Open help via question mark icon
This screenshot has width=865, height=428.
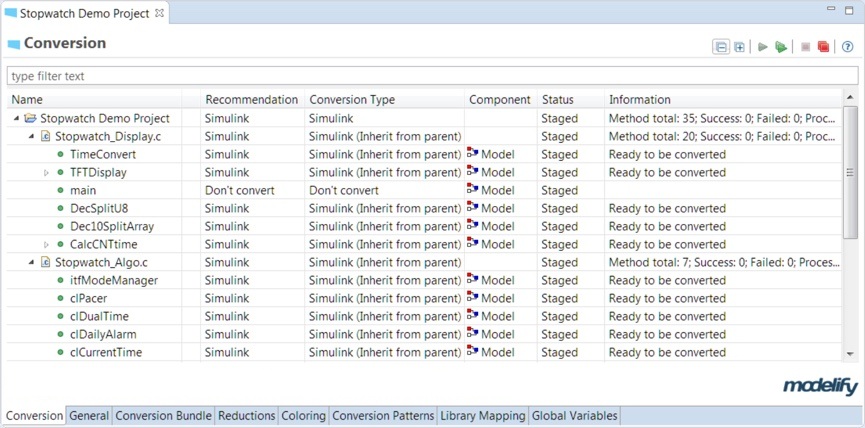click(848, 47)
